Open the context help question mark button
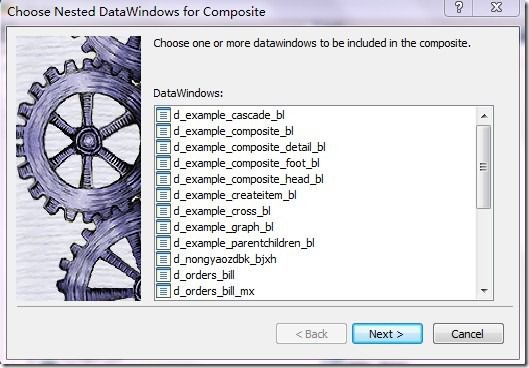The height and width of the screenshot is (368, 529). coord(459,7)
